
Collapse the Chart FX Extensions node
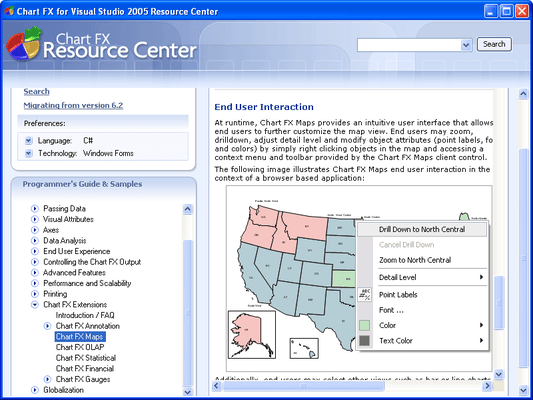click(35, 305)
